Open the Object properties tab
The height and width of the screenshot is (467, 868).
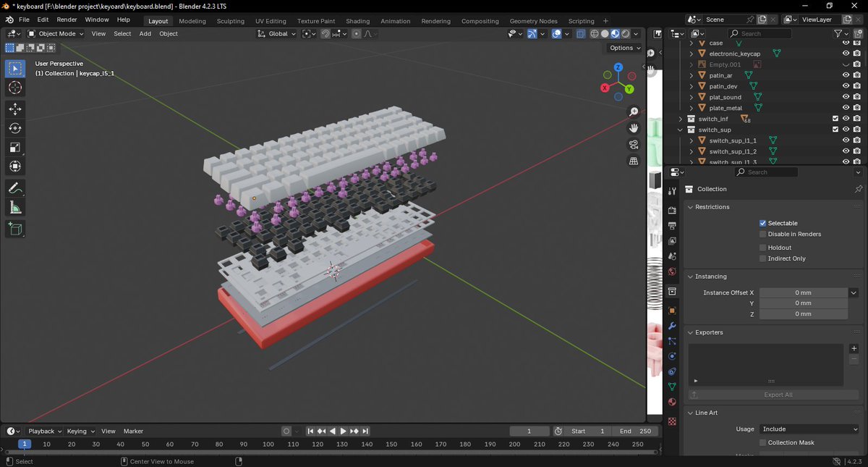672,311
